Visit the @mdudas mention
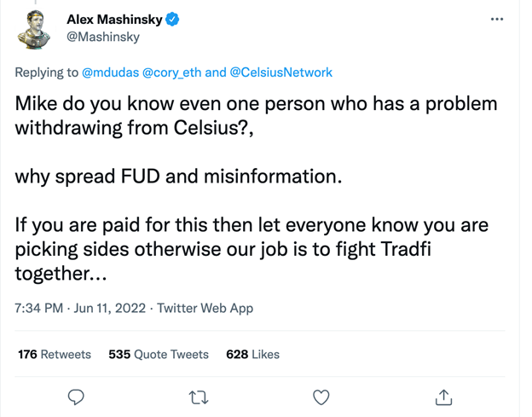Screen dimensions: 532x417 [x=109, y=72]
